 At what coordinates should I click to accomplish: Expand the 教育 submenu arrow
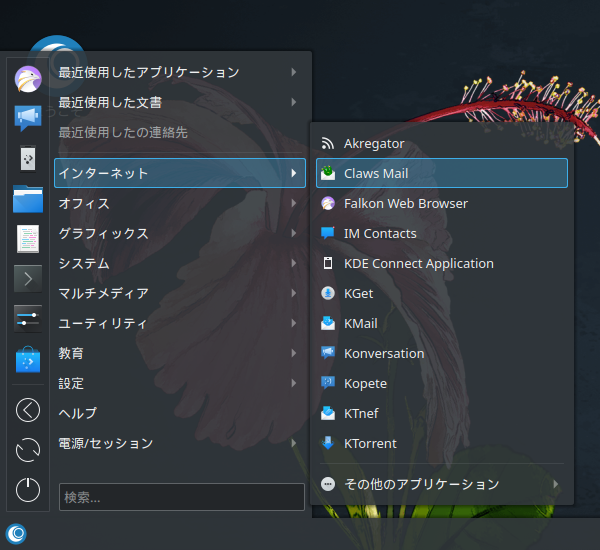(294, 353)
